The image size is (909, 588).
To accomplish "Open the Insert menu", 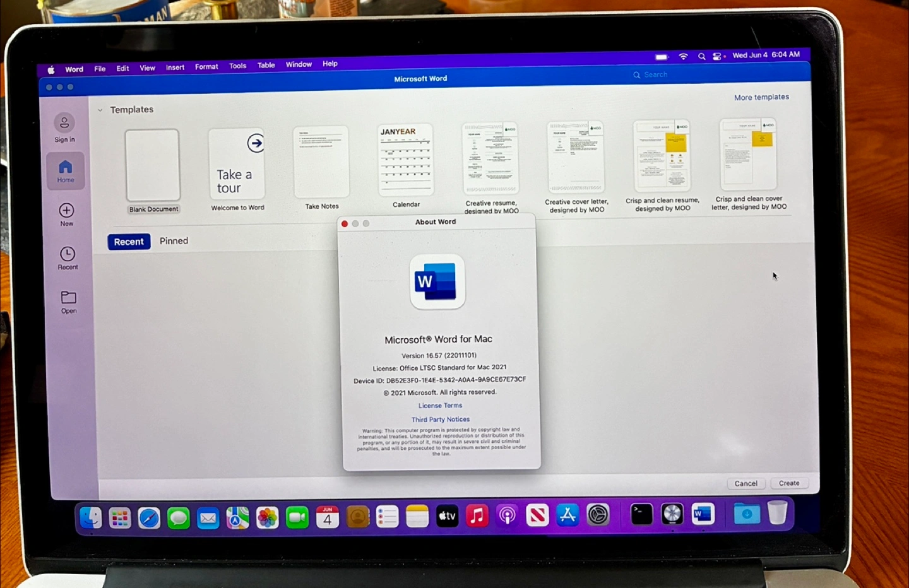I will tap(175, 68).
